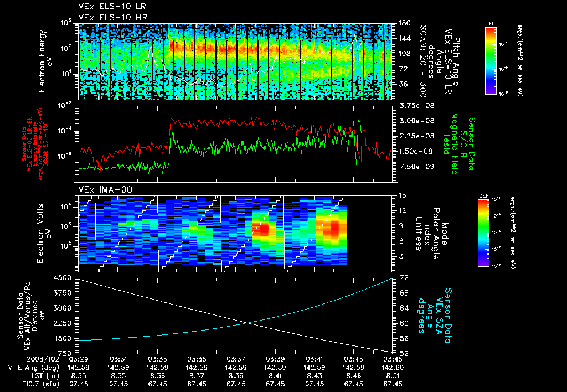Click the 52 SZA degrees tick label
Viewport: 567px width, 392px height.
point(404,354)
